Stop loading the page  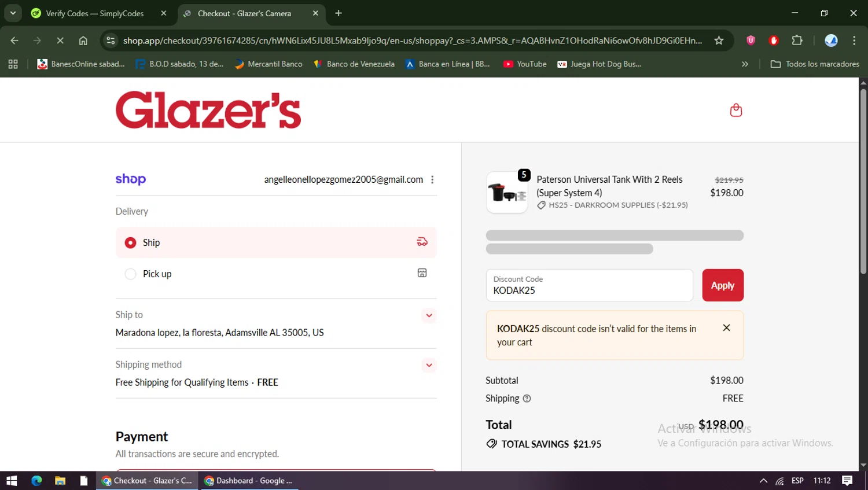tap(60, 40)
